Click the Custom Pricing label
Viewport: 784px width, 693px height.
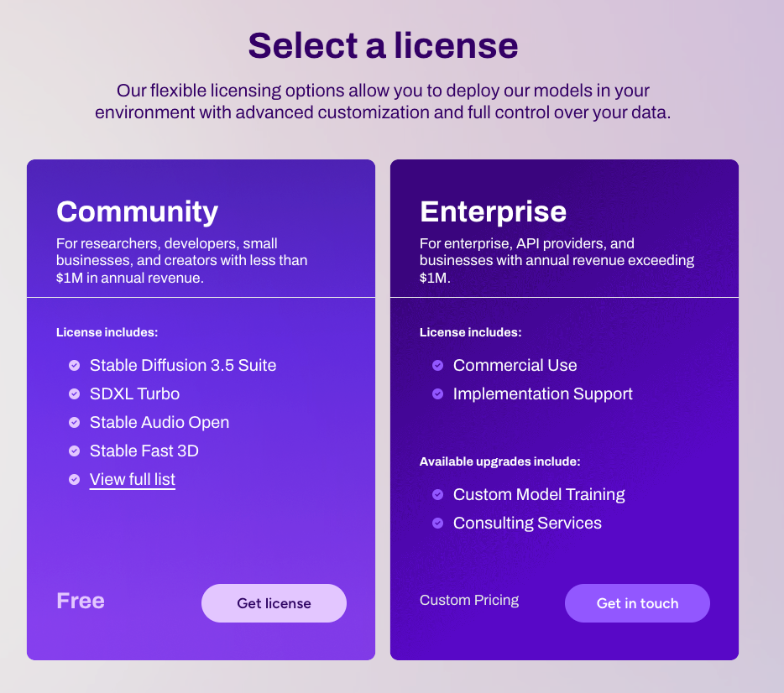(x=469, y=601)
